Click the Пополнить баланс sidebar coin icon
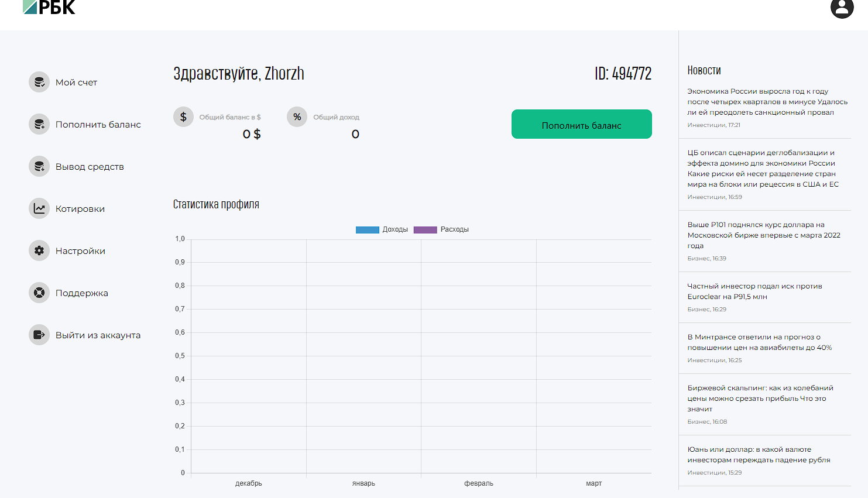868x498 pixels. click(x=39, y=125)
